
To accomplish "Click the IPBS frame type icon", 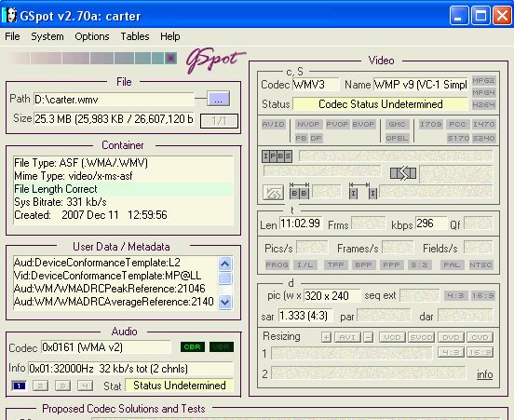I will click(x=277, y=156).
